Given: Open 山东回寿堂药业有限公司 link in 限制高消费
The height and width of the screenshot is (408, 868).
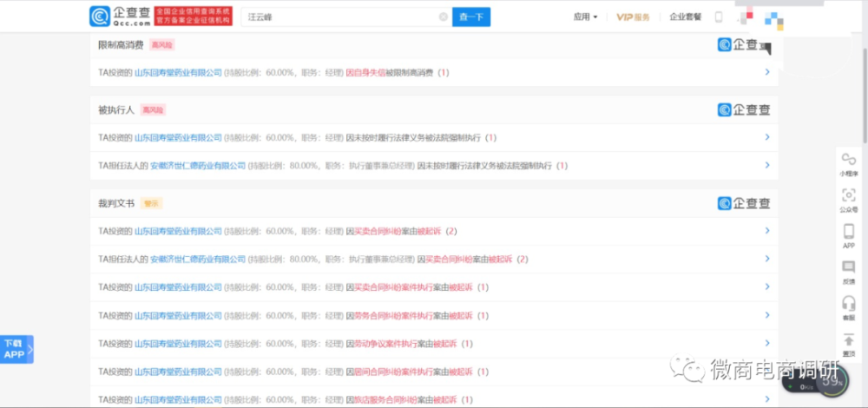Looking at the screenshot, I should 178,73.
